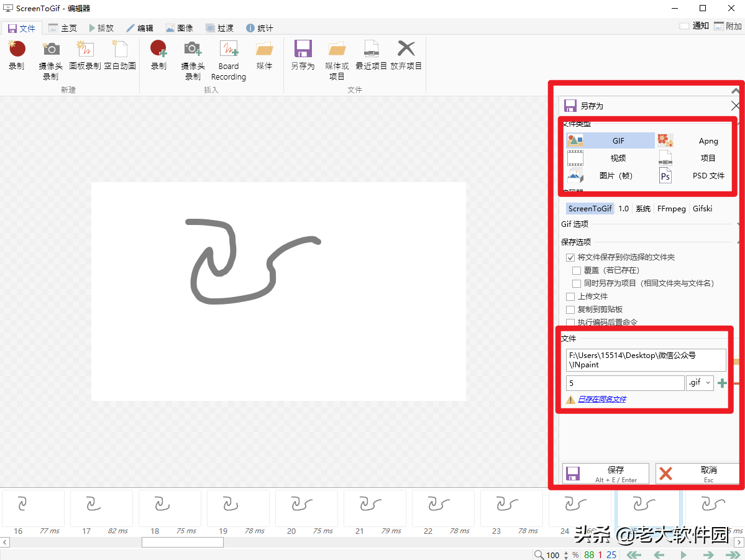This screenshot has width=745, height=560.
Task: Open recent projects (最近项目)
Action: coord(371,55)
